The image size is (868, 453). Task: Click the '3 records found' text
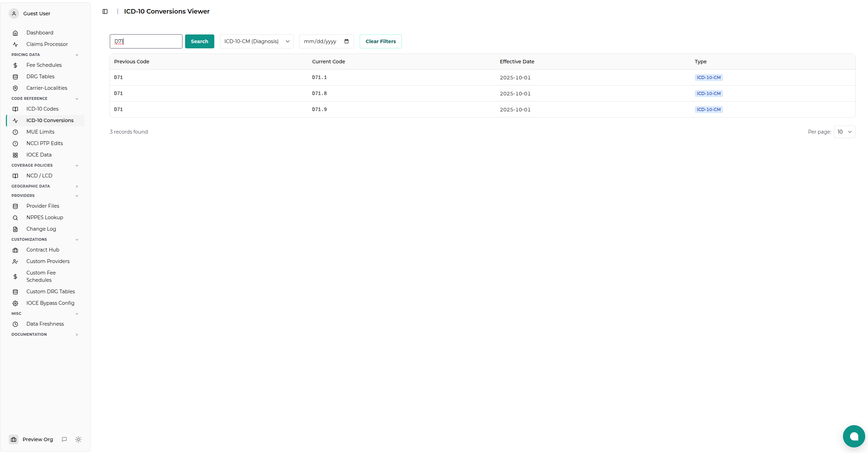coord(129,132)
